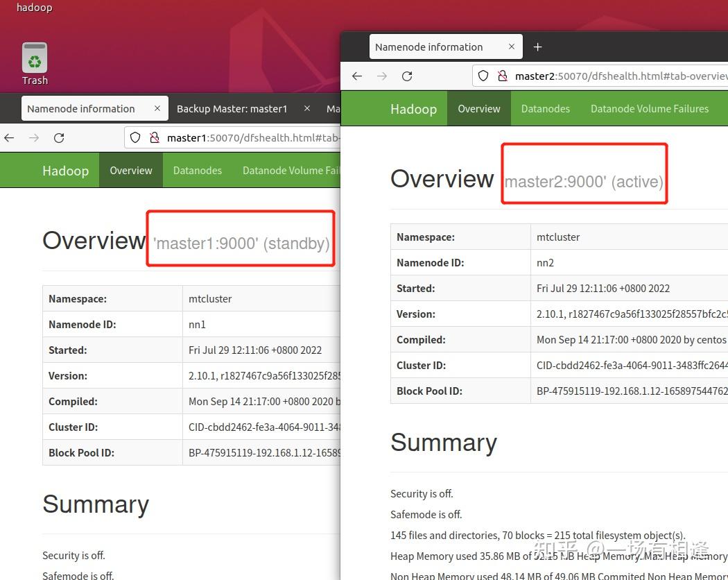The image size is (728, 580).
Task: Select the Cluster ID value in master2 window
Action: click(632, 366)
